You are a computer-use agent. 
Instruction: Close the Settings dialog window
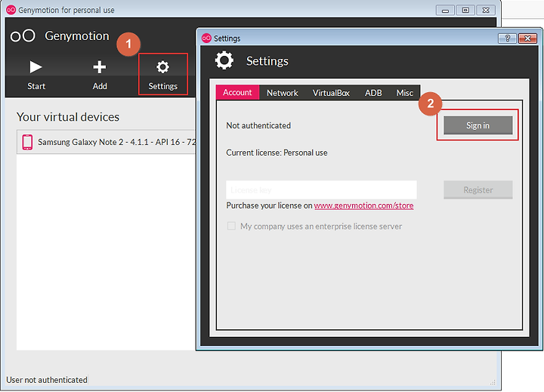(x=527, y=39)
